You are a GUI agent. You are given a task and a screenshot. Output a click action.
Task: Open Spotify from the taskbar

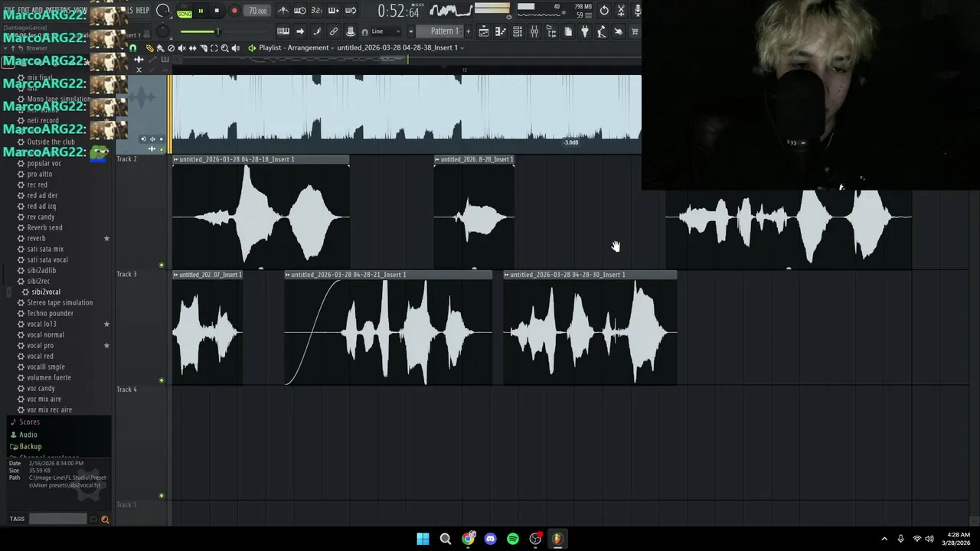pyautogui.click(x=513, y=539)
